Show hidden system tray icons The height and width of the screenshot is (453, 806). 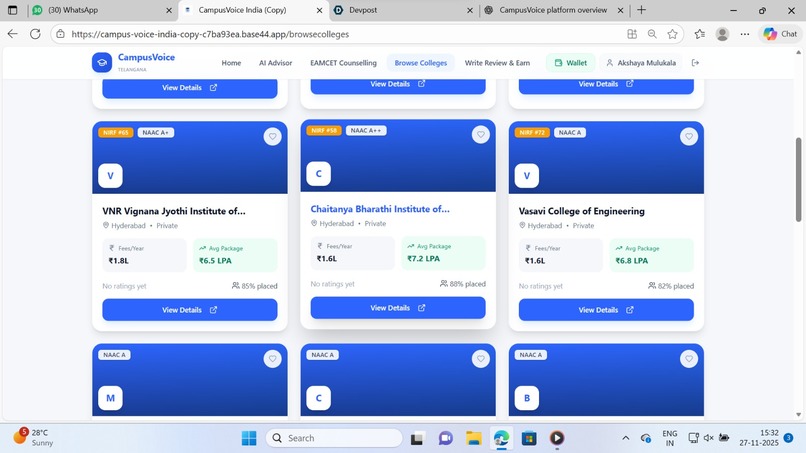(x=626, y=438)
